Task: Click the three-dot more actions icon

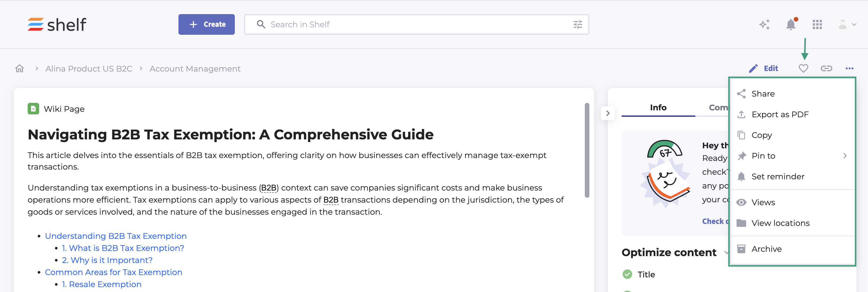Action: [x=849, y=69]
